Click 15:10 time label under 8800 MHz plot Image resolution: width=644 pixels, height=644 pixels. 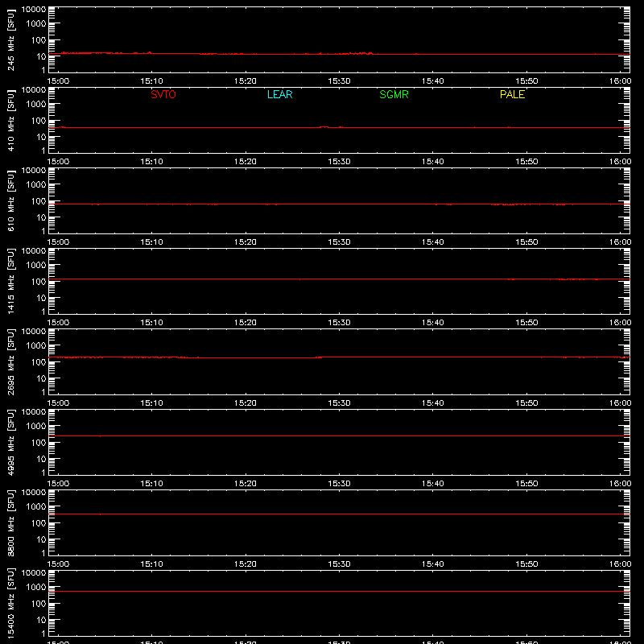(151, 564)
